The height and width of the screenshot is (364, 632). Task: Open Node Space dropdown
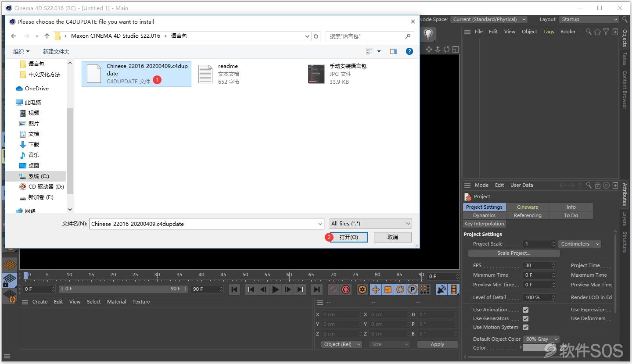[x=489, y=19]
